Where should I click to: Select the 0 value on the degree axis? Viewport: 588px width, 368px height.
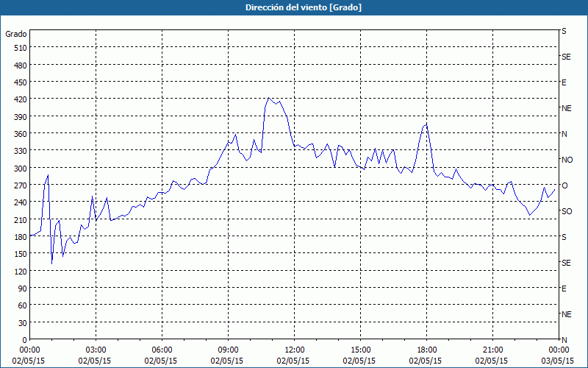pos(25,340)
